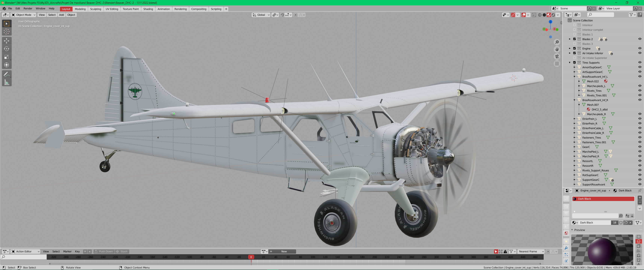Switch to the UV Editing workspace tab
The height and width of the screenshot is (270, 644).
tap(112, 9)
